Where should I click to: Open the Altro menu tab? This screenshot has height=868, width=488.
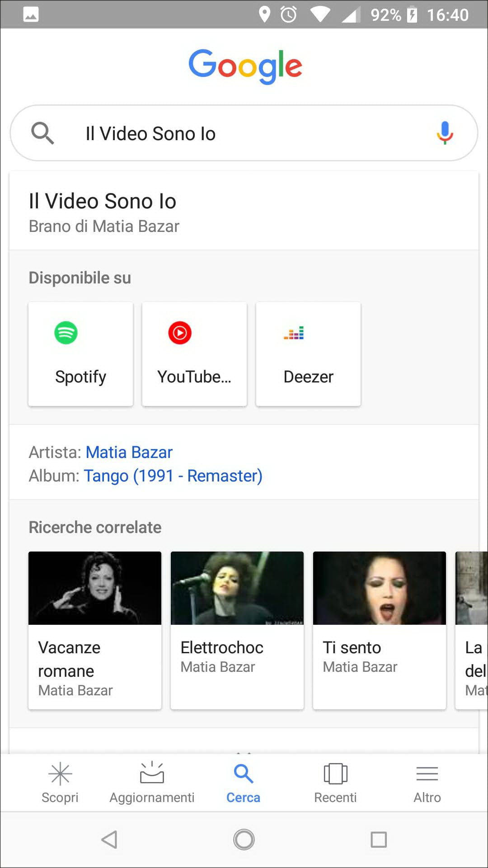pyautogui.click(x=427, y=783)
